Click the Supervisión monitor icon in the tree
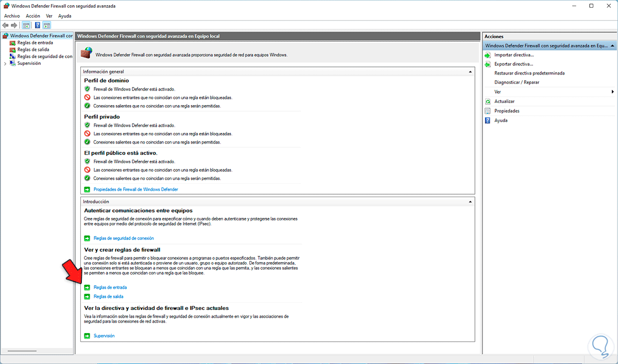Screen dimensions: 618x364 tap(13, 63)
